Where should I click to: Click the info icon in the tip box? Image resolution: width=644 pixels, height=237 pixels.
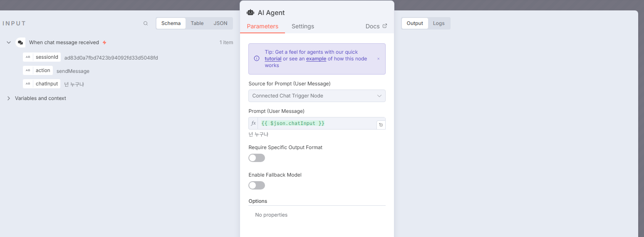[x=257, y=59]
